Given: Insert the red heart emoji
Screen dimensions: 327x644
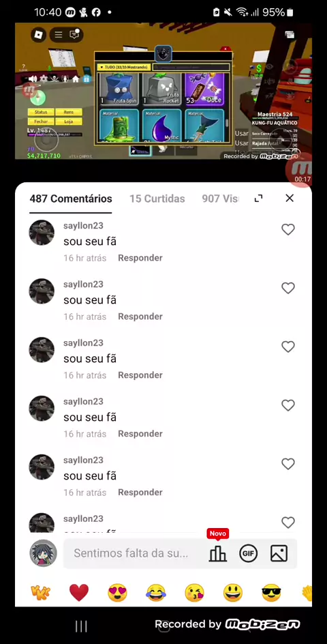Looking at the screenshot, I should click(79, 593).
